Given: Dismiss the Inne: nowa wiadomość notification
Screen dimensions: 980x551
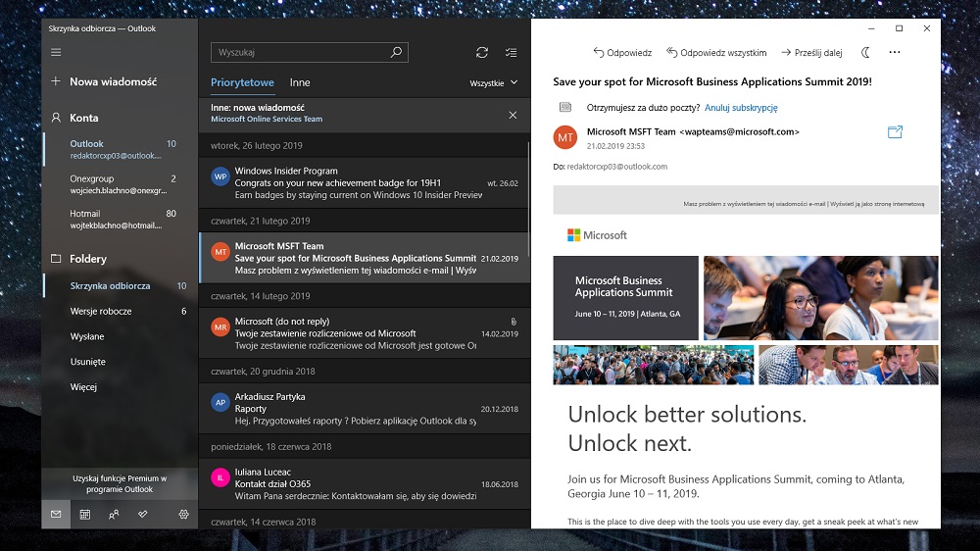Looking at the screenshot, I should tap(513, 115).
